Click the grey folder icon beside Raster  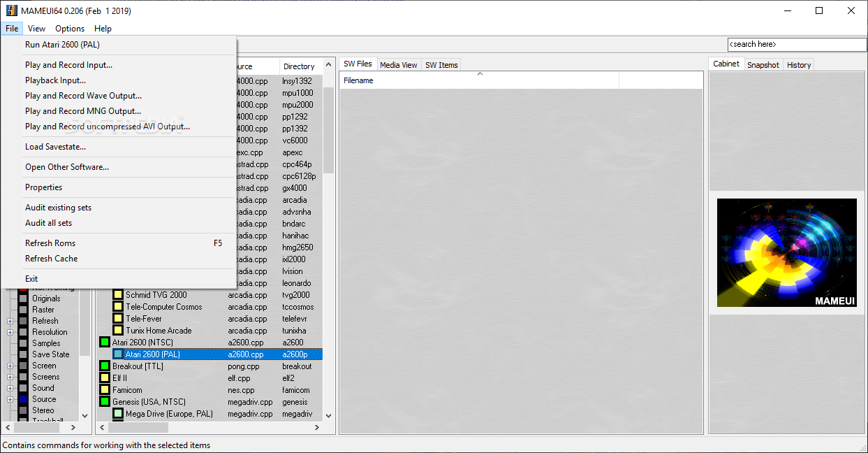[23, 310]
